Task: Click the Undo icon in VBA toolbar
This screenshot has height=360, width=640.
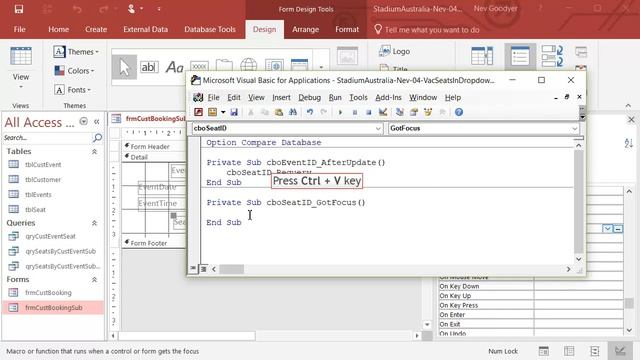Action: coord(310,112)
